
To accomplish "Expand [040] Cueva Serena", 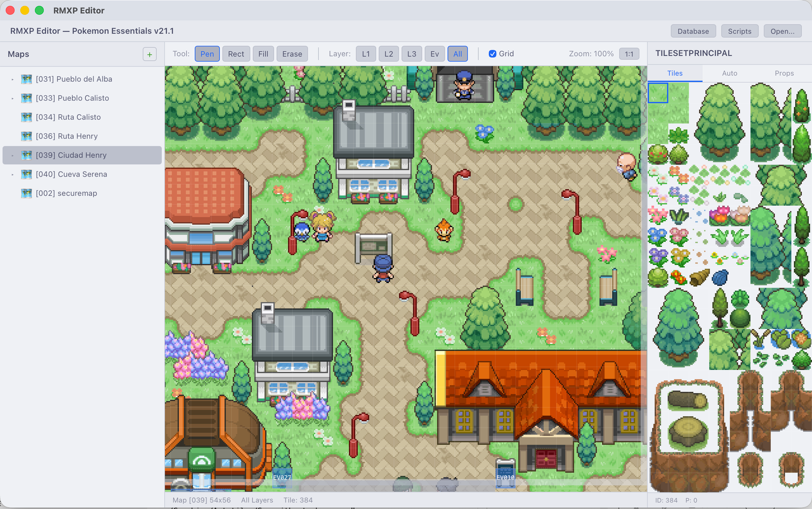I will tap(12, 174).
